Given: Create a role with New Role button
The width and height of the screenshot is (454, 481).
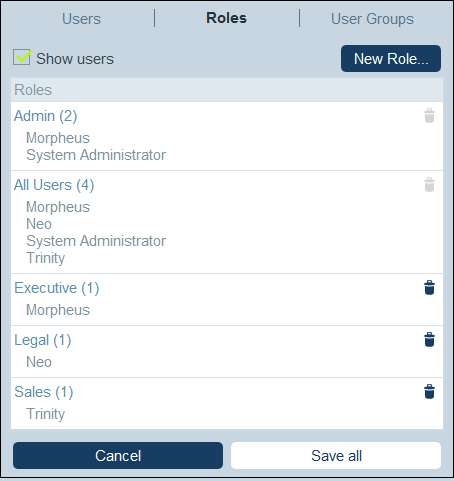Looking at the screenshot, I should coord(391,59).
